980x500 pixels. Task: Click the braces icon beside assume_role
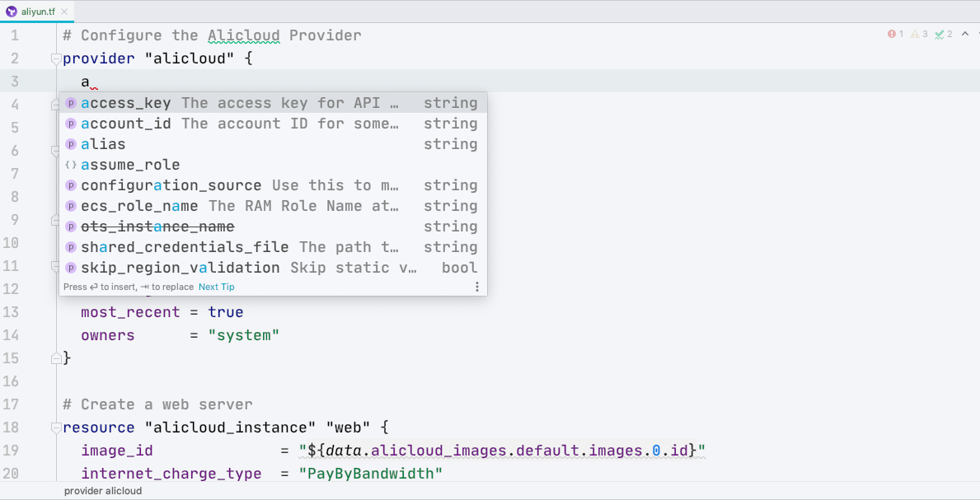point(71,165)
